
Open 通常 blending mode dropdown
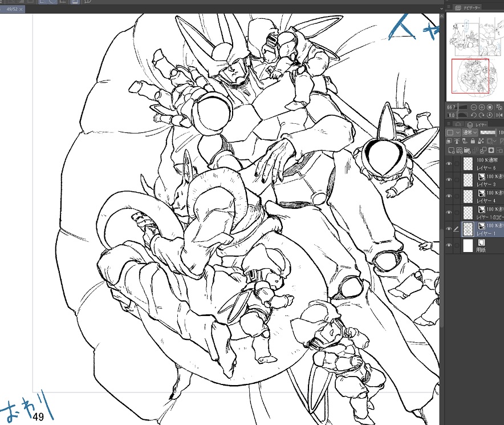pos(470,132)
